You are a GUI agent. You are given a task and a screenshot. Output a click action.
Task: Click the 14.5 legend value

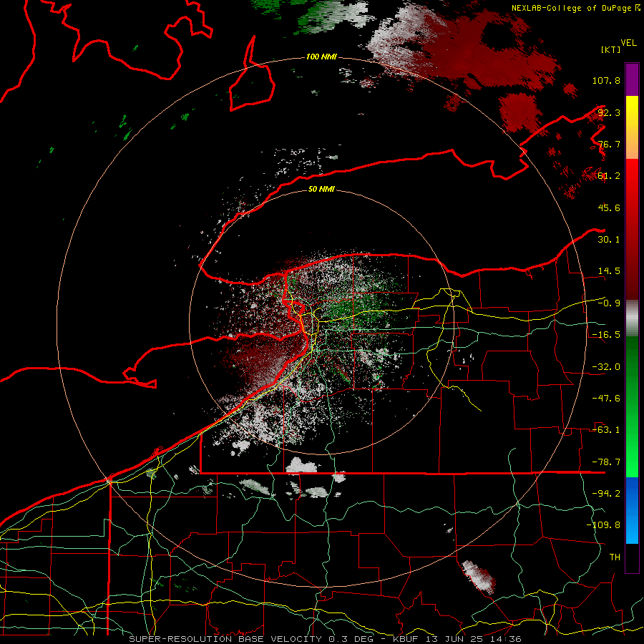pyautogui.click(x=609, y=271)
